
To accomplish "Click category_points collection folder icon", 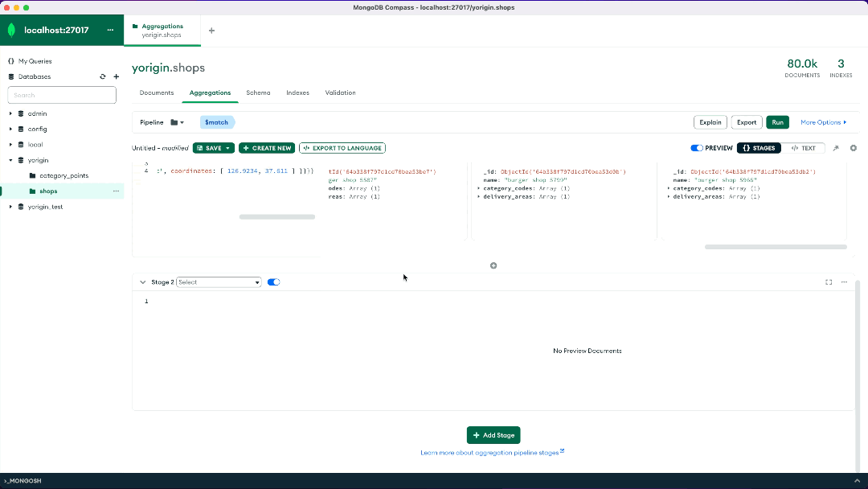I will 33,175.
